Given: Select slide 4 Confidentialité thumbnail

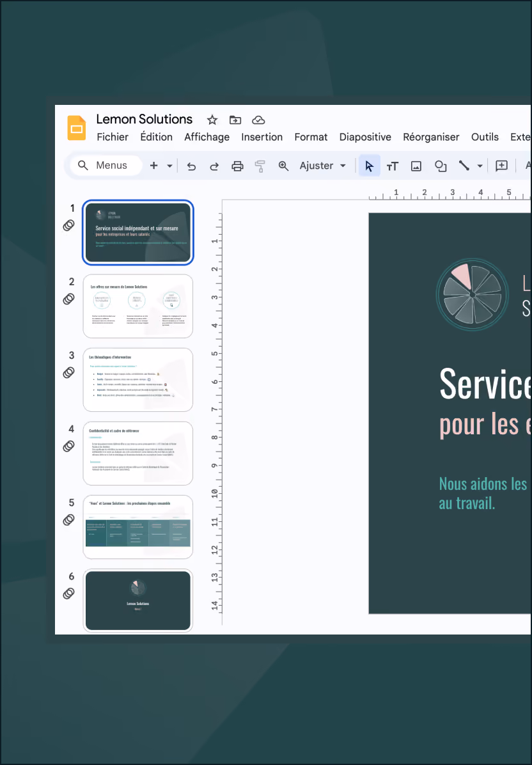Looking at the screenshot, I should pyautogui.click(x=138, y=453).
